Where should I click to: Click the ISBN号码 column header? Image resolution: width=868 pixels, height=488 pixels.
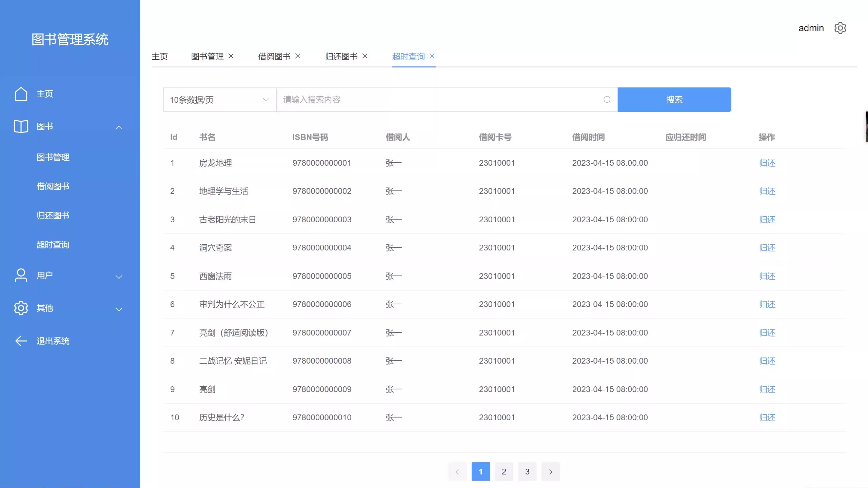click(x=310, y=137)
